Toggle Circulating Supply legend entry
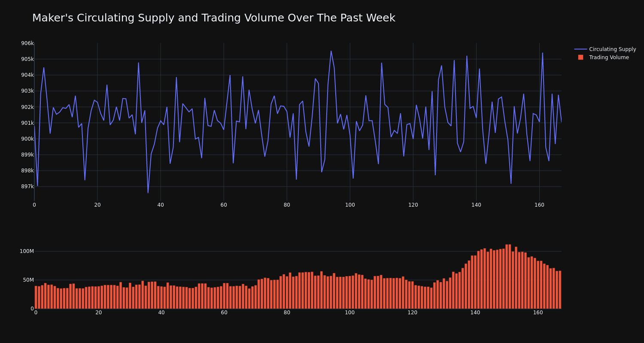Screen dimensions: 644x343 pos(605,49)
